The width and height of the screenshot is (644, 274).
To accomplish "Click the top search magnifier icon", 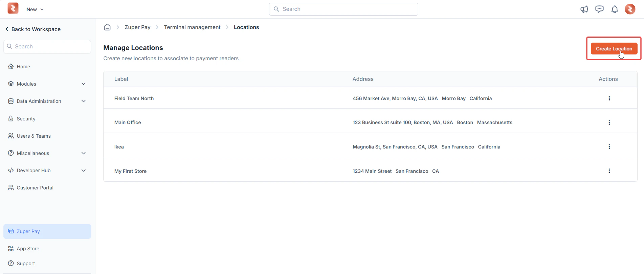I will (276, 9).
